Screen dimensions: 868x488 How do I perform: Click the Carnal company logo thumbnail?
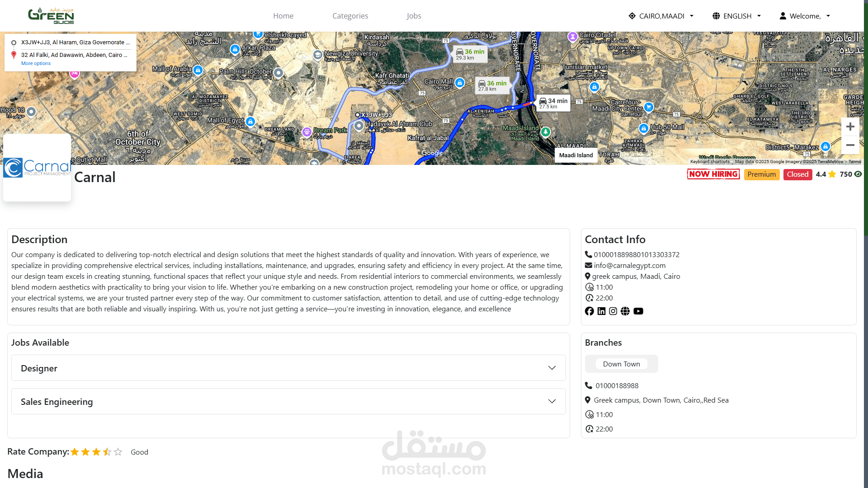coord(37,168)
